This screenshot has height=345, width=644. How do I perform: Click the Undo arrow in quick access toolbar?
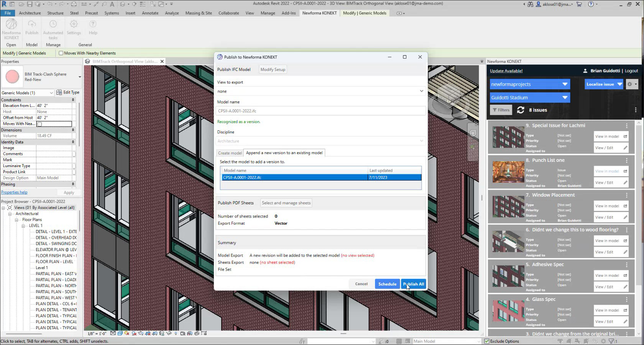pos(50,4)
